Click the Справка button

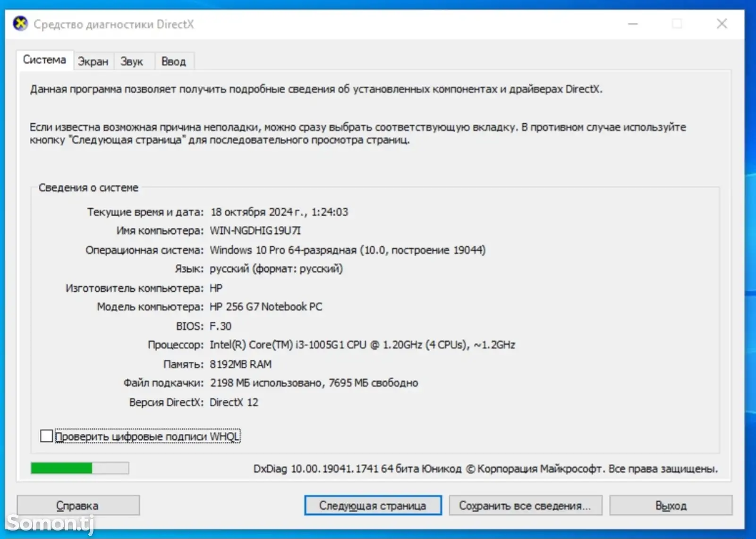click(78, 505)
